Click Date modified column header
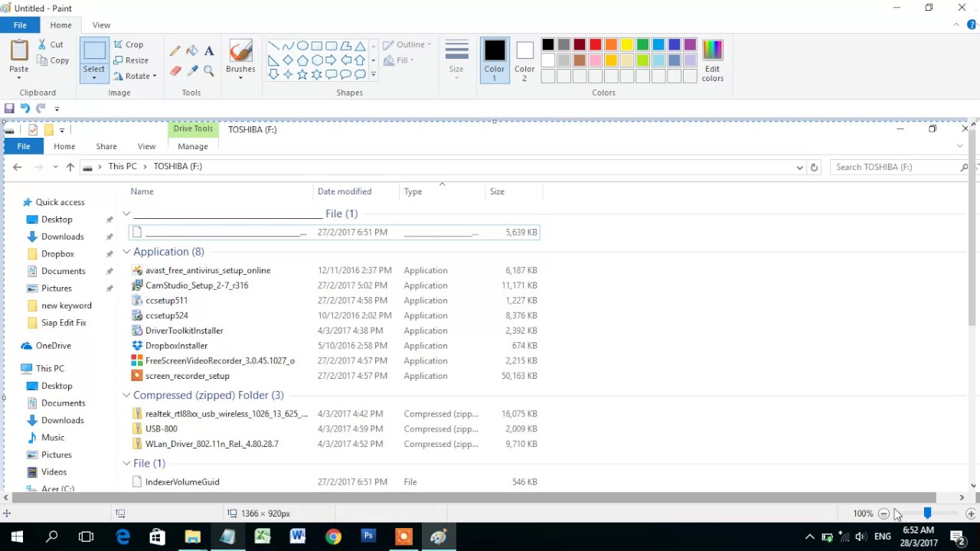Image resolution: width=980 pixels, height=551 pixels. pyautogui.click(x=345, y=191)
